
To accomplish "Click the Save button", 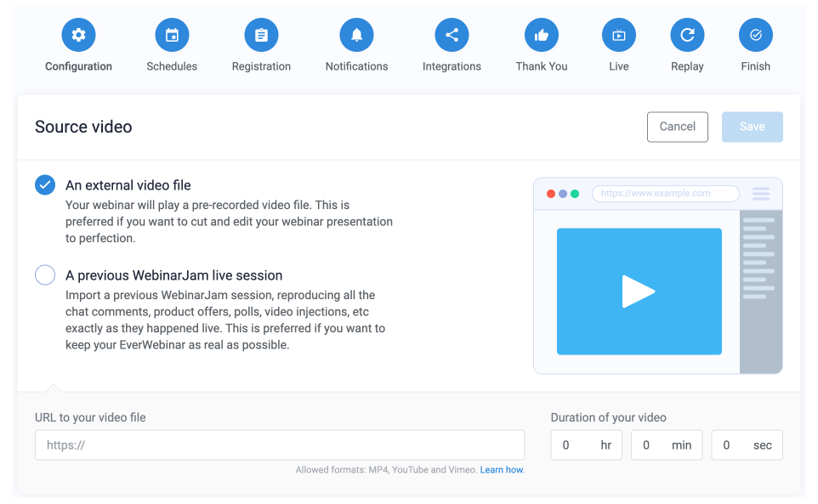I will coord(752,127).
